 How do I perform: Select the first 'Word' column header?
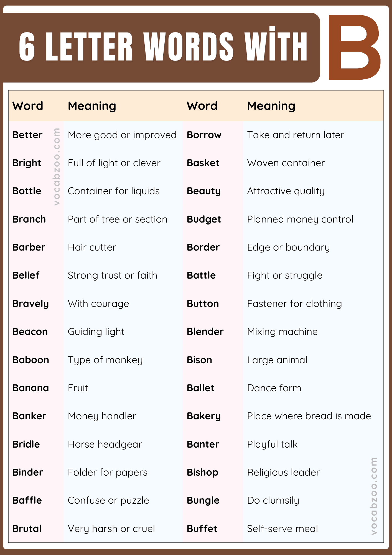pos(28,106)
